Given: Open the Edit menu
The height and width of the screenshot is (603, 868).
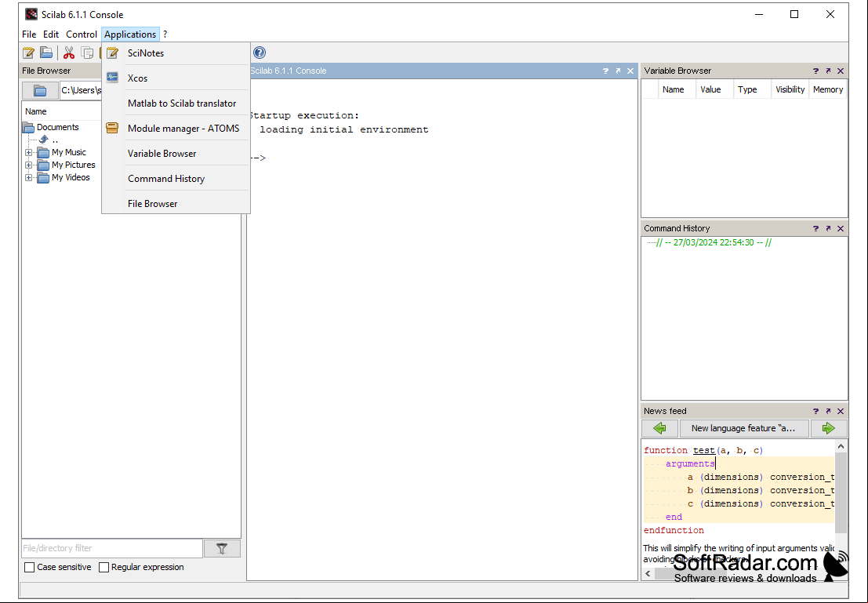Looking at the screenshot, I should [x=51, y=35].
